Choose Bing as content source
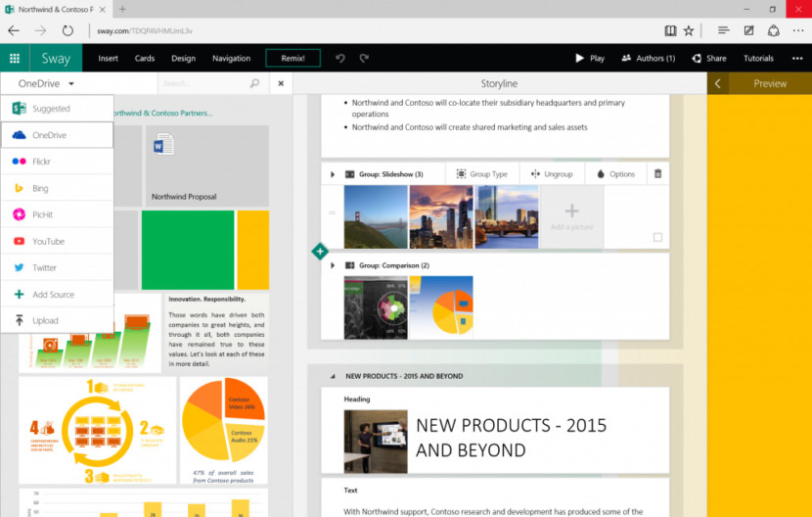The height and width of the screenshot is (517, 812). [57, 188]
